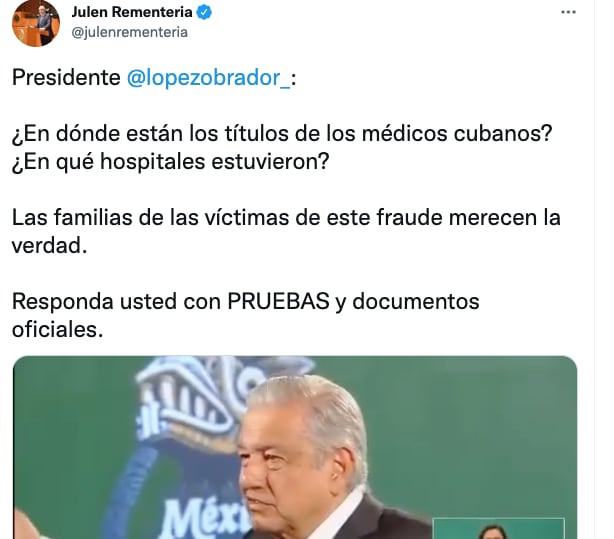
Task: Open the three-dot more options menu
Action: (568, 12)
